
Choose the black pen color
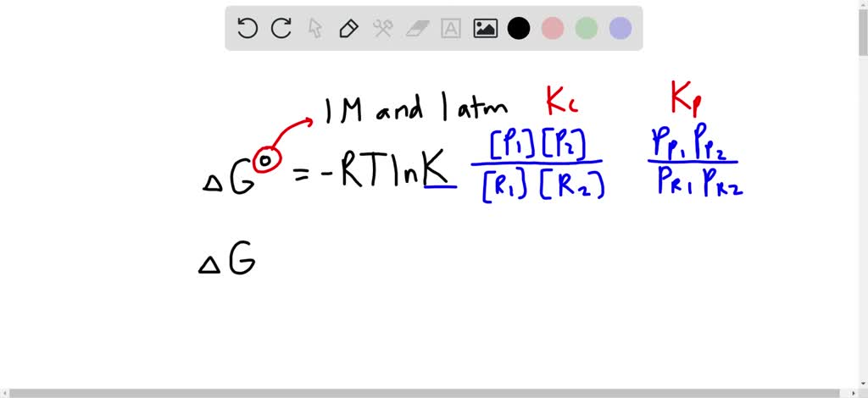coord(519,28)
